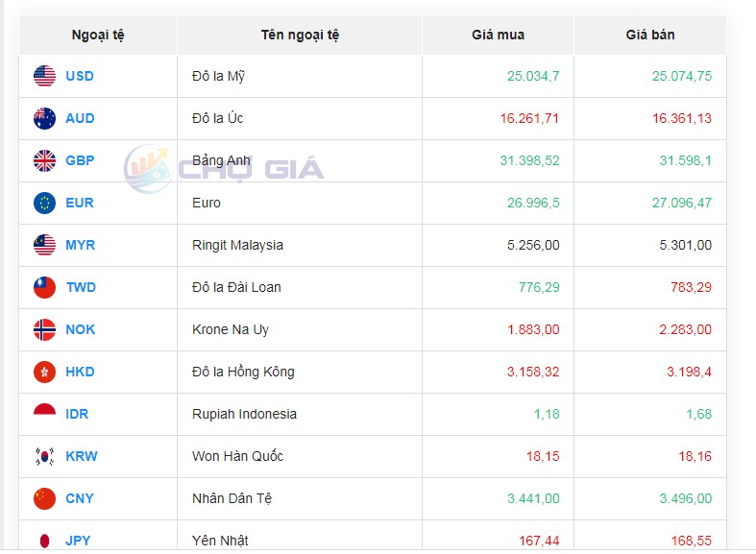Open the HKD currency link

[80, 372]
